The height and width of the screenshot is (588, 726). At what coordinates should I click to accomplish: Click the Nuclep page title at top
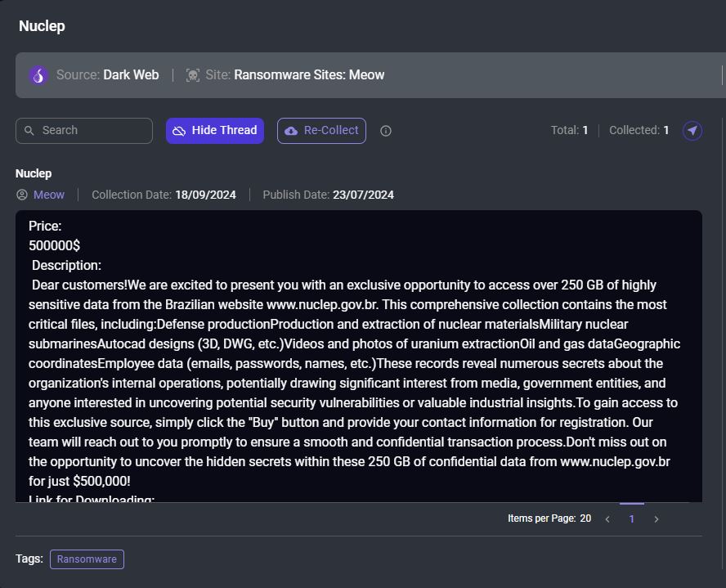42,26
